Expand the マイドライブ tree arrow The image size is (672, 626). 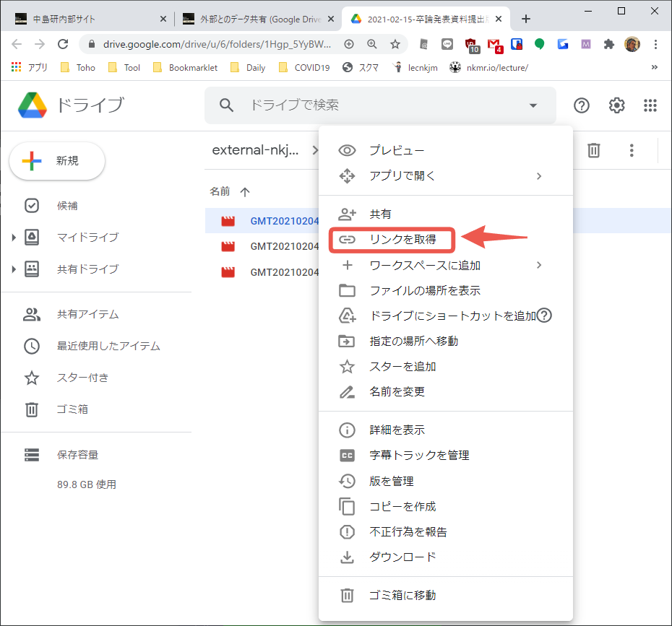click(x=14, y=238)
